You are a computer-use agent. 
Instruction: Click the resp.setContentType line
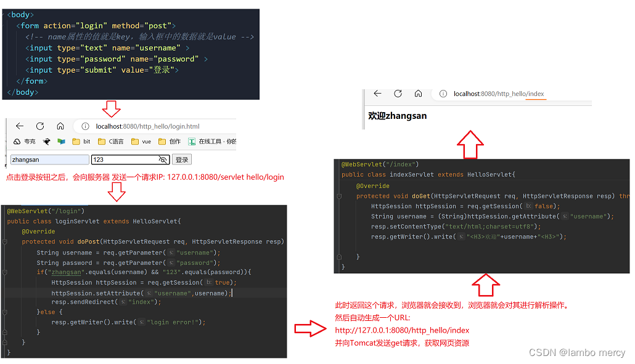[x=456, y=227]
